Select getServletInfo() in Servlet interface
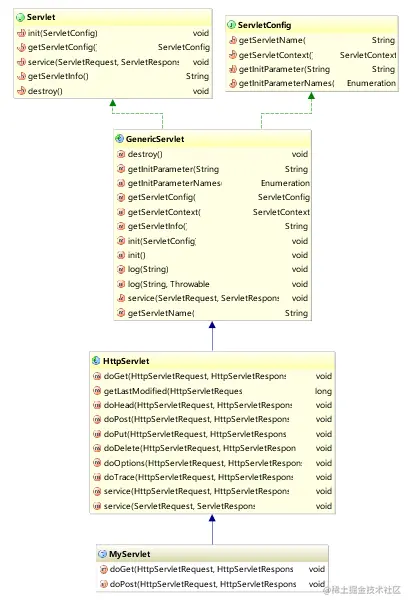The width and height of the screenshot is (414, 608). pyautogui.click(x=113, y=76)
